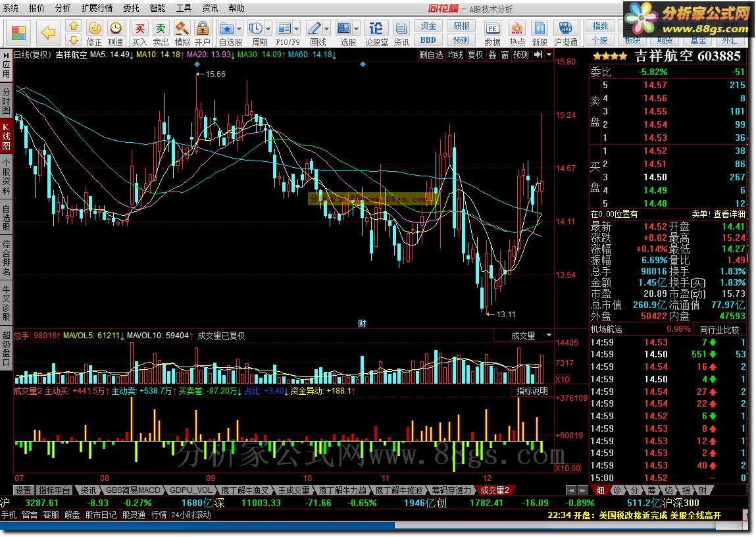Expand the 画线 dropdown arrow

326,28
